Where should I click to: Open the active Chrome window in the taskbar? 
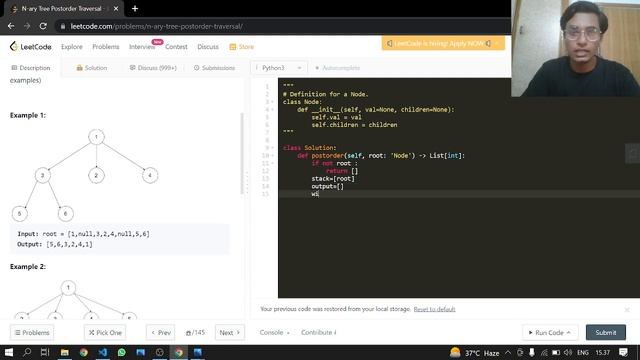[179, 352]
